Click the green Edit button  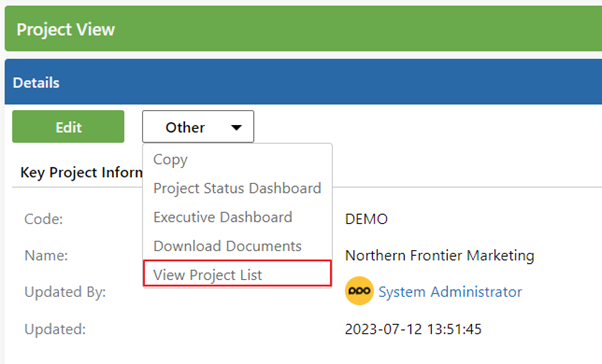[68, 127]
